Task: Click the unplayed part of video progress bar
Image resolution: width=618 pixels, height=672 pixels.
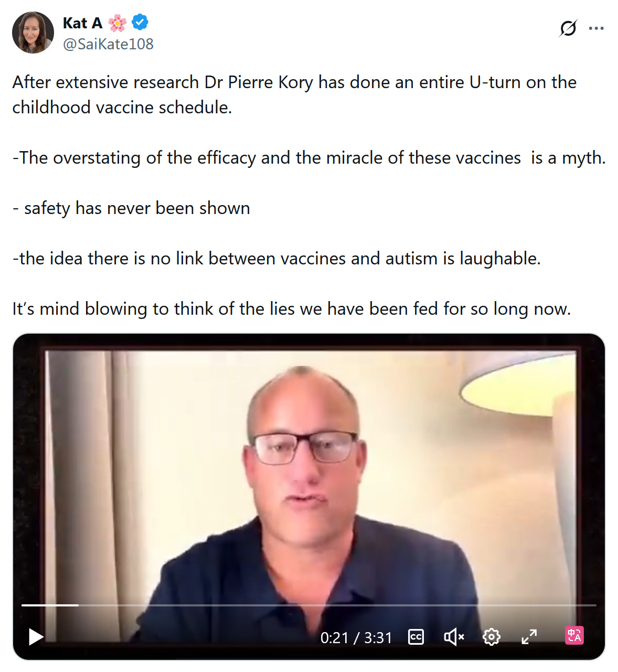Action: pos(337,605)
